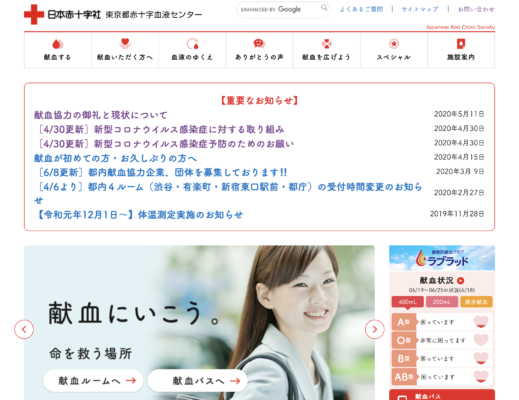Open 血液のゆくえ cycle icon
519x400 pixels.
(x=192, y=44)
